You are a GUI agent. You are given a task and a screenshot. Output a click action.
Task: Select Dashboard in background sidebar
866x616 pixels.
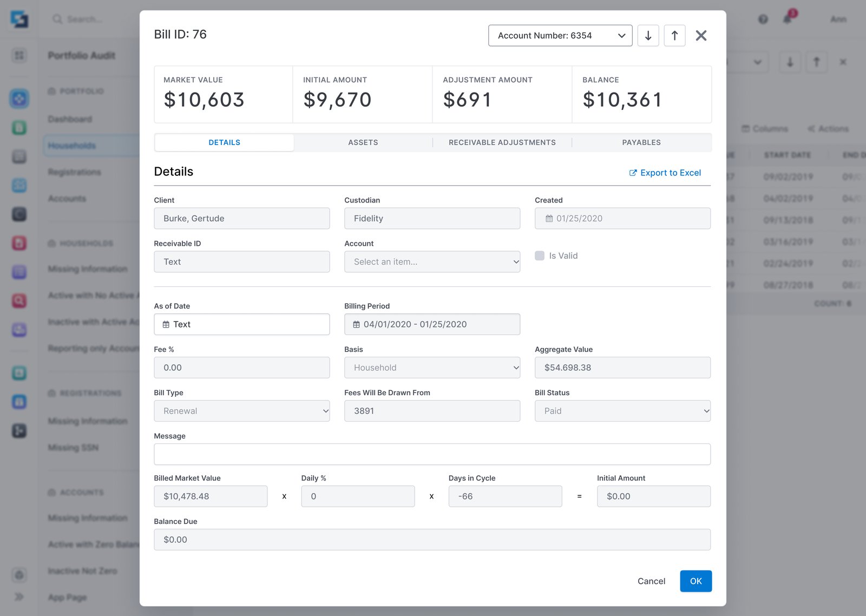point(70,119)
